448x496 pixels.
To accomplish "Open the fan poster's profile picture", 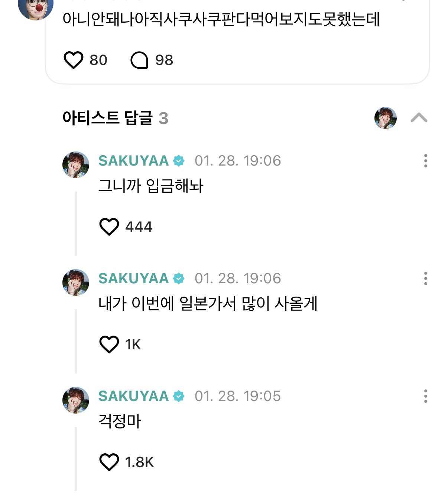I will 36,7.
